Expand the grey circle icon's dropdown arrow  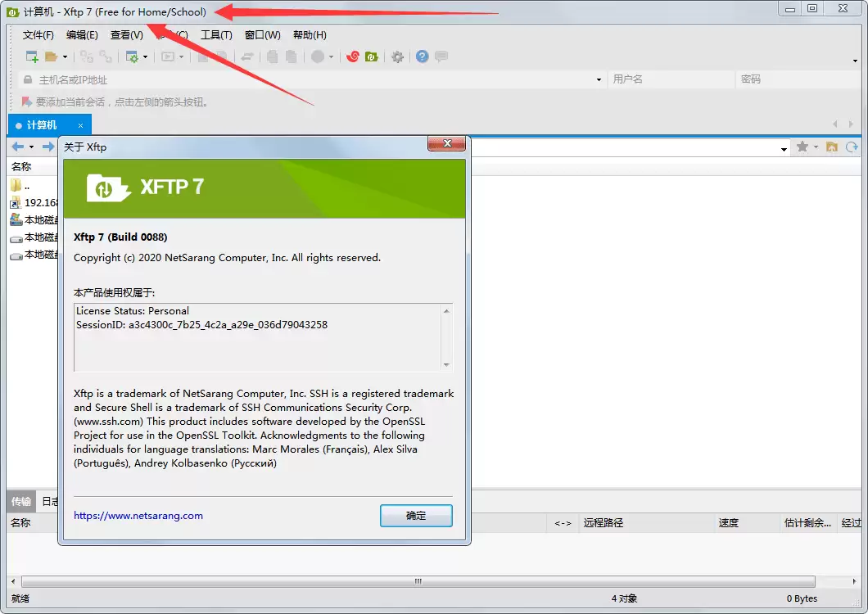tap(331, 57)
